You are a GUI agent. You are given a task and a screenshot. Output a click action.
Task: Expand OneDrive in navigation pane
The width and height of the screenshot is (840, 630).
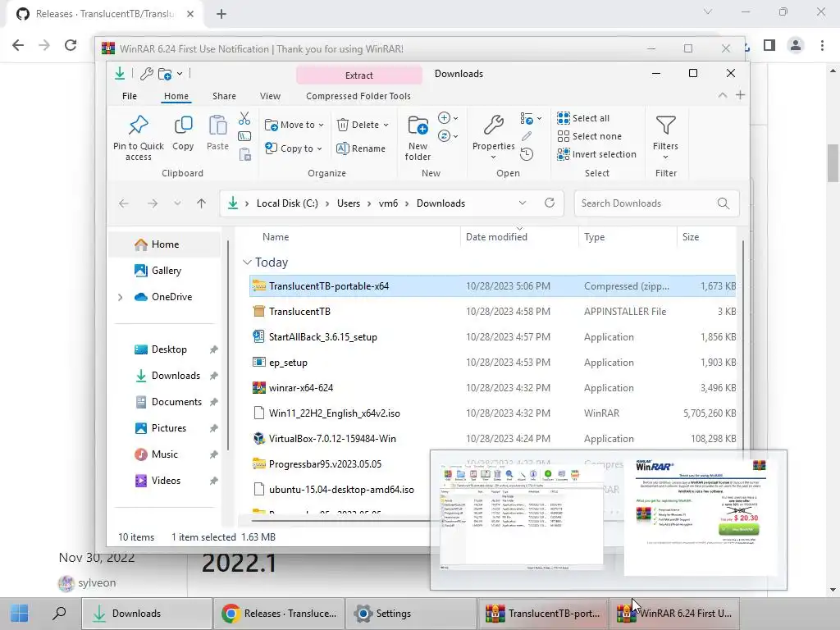click(120, 297)
